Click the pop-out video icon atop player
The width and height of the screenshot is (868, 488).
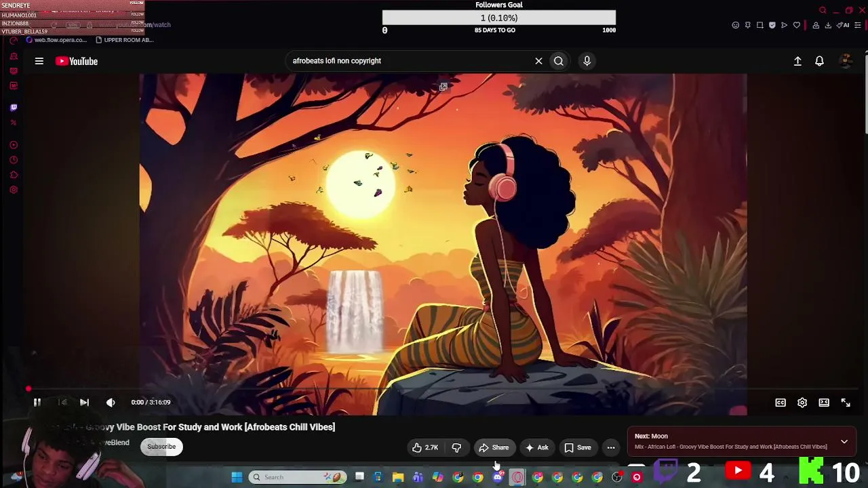(443, 87)
